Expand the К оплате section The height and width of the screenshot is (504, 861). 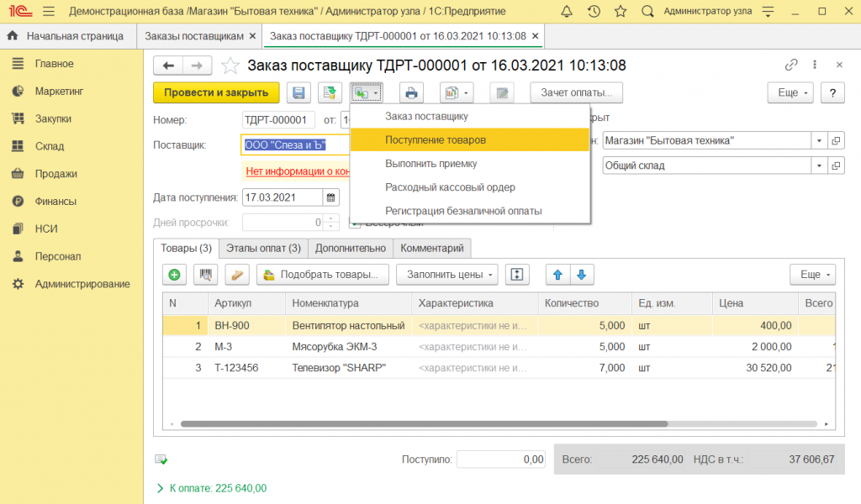[x=161, y=488]
